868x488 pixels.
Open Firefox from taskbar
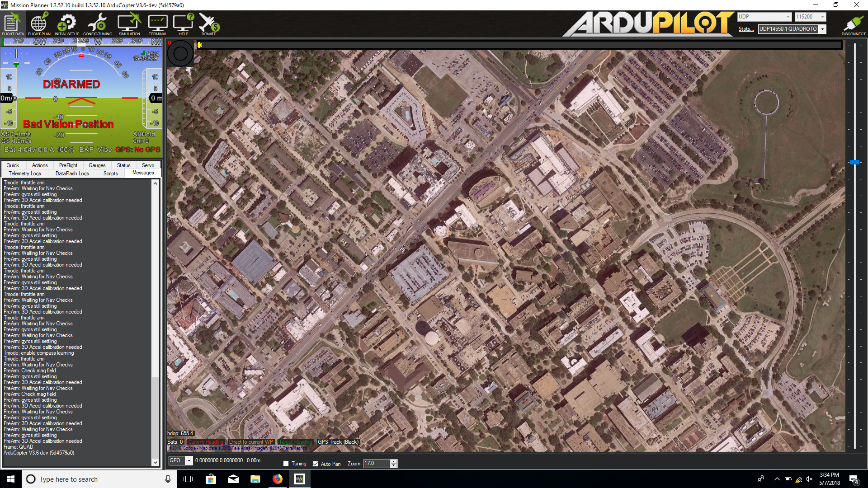[x=277, y=479]
